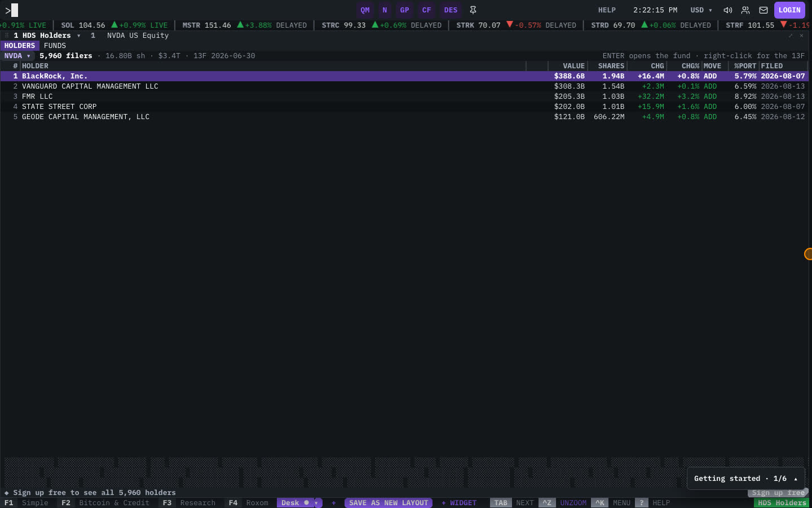Expand the Getting started checklist

coord(745,479)
